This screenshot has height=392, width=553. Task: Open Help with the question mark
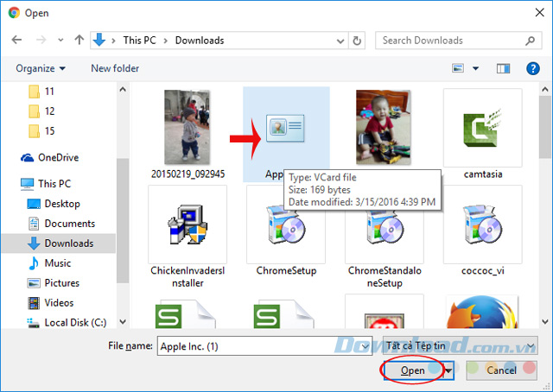(x=533, y=68)
